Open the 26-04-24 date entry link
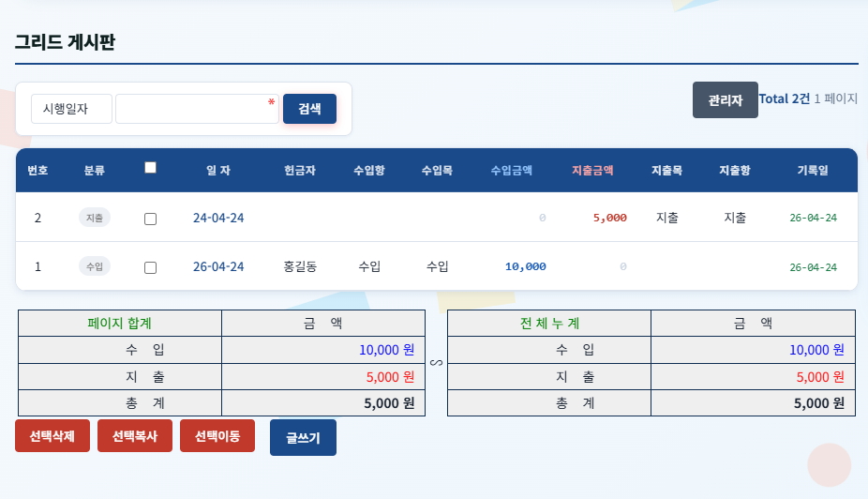This screenshot has height=499, width=868. 218,266
